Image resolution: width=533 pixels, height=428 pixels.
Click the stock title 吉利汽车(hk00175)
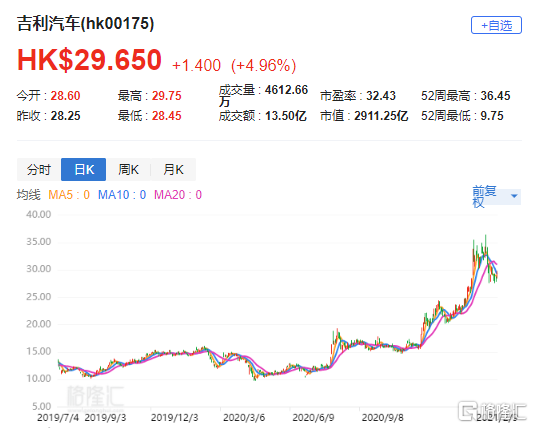tap(85, 24)
